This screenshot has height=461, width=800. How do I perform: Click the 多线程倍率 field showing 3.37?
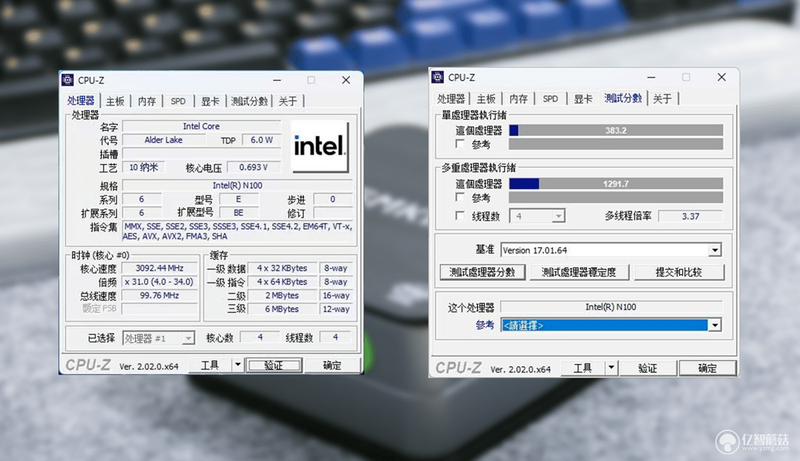(690, 216)
